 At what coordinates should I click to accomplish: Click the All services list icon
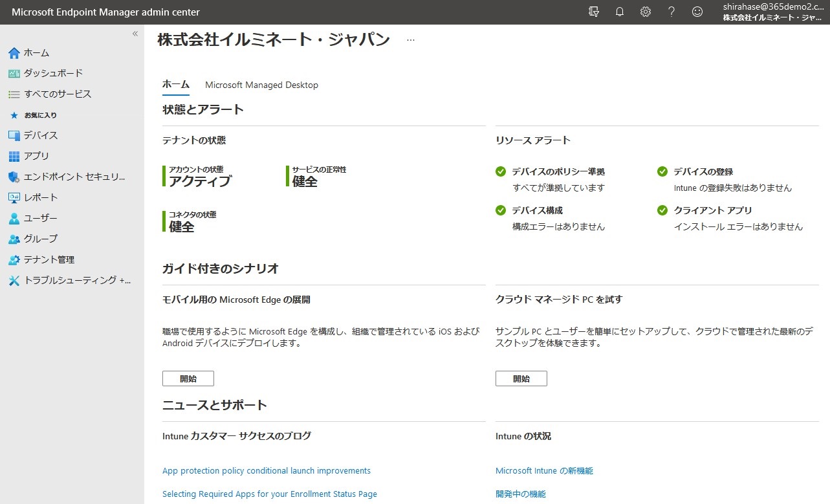(x=14, y=94)
